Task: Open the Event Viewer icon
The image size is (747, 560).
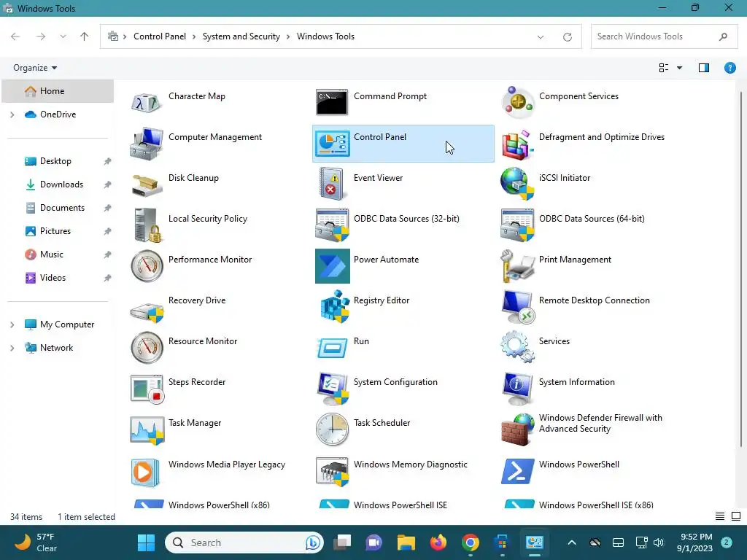Action: [x=332, y=184]
